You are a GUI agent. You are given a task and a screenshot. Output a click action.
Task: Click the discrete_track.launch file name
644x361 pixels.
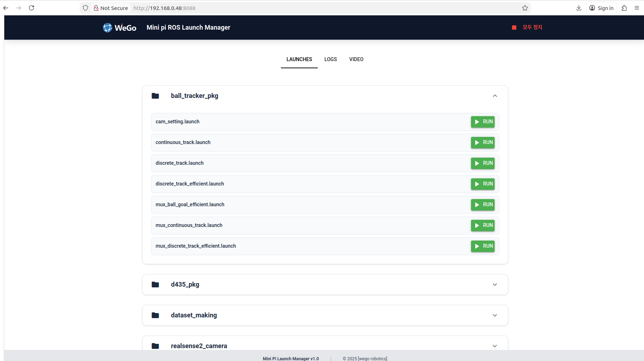tap(180, 163)
